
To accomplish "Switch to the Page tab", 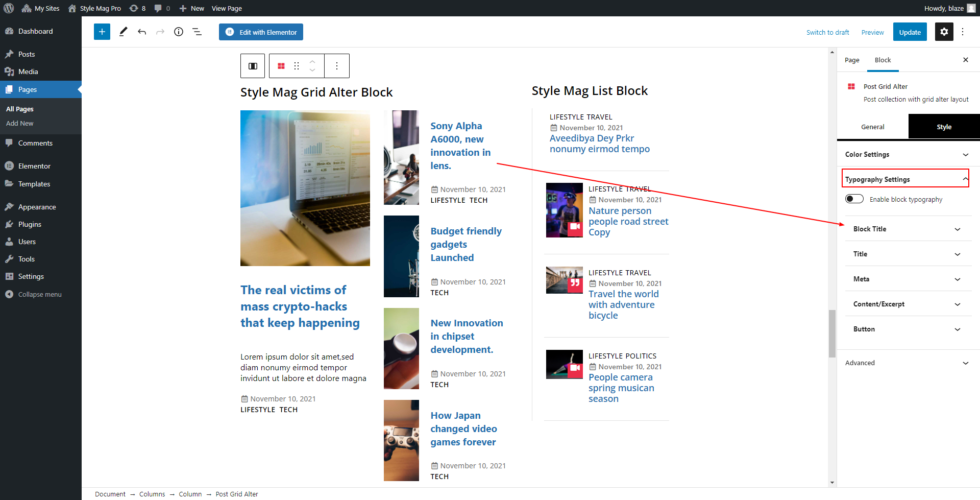I will [x=852, y=60].
